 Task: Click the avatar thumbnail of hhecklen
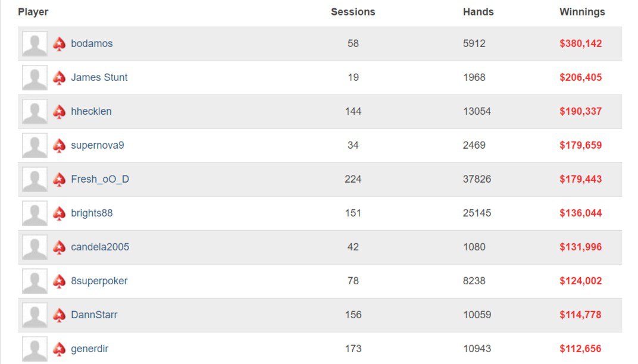[35, 112]
